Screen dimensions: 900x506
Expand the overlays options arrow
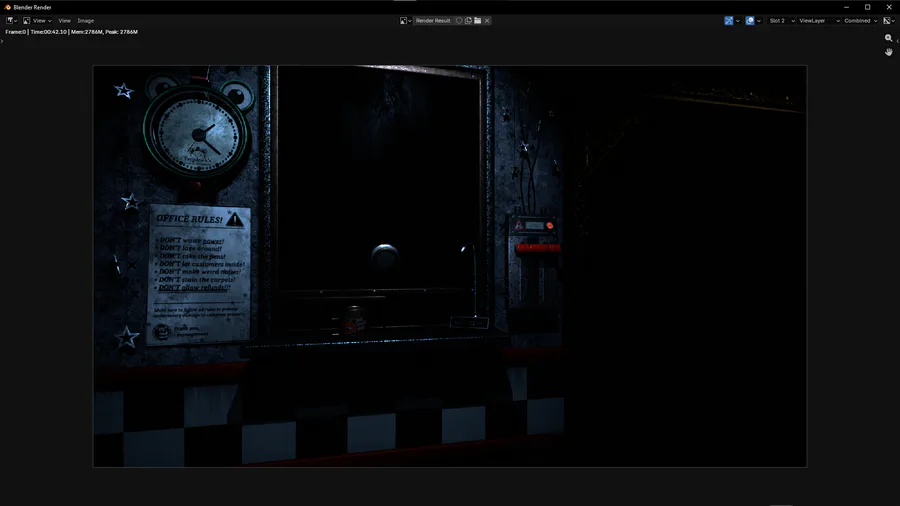[759, 21]
